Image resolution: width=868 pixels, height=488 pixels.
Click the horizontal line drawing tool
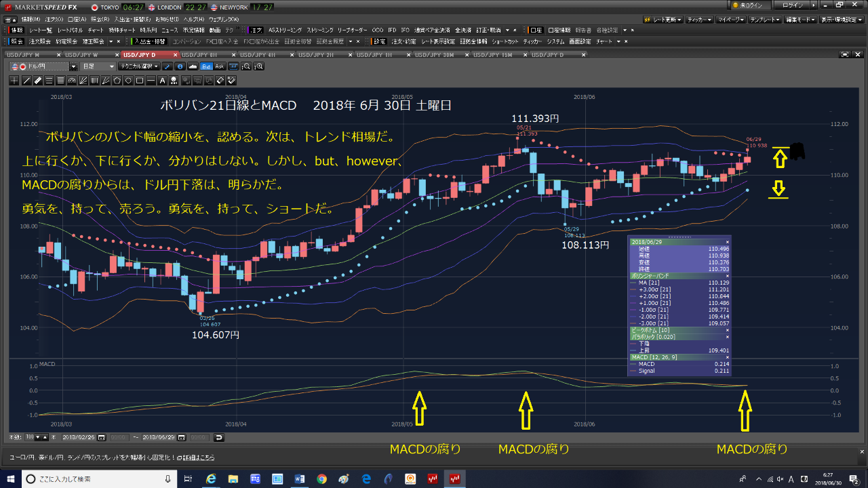pyautogui.click(x=151, y=80)
